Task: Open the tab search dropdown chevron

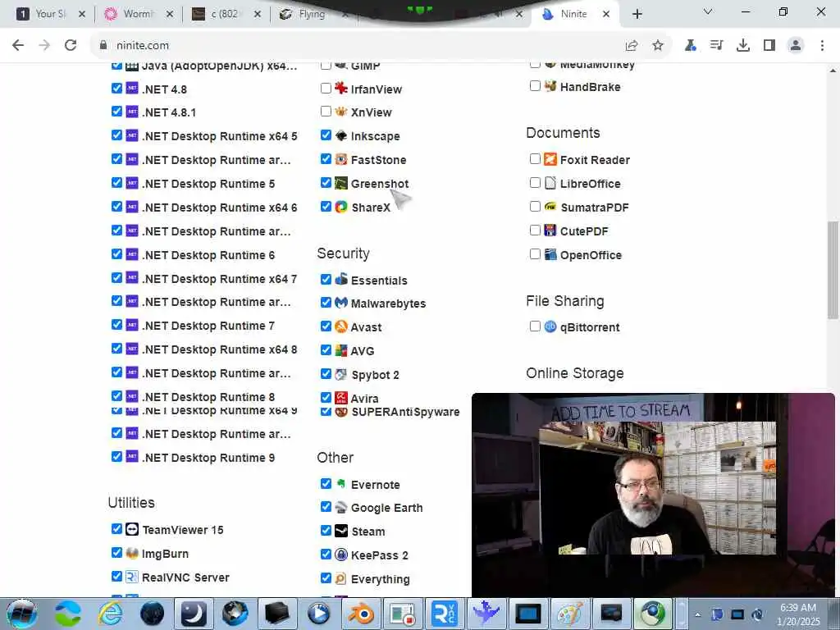Action: 708,11
